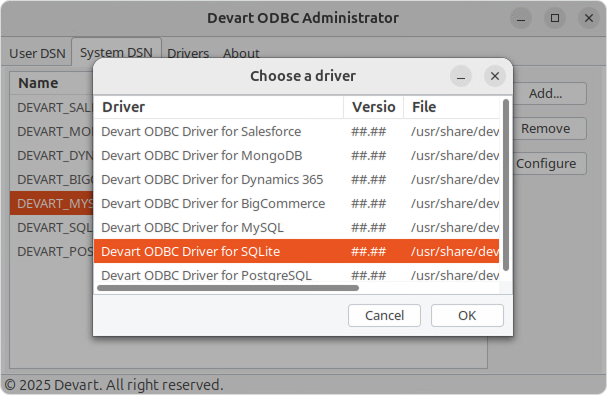Click the Version column header
Image resolution: width=607 pixels, height=395 pixels.
pos(374,107)
